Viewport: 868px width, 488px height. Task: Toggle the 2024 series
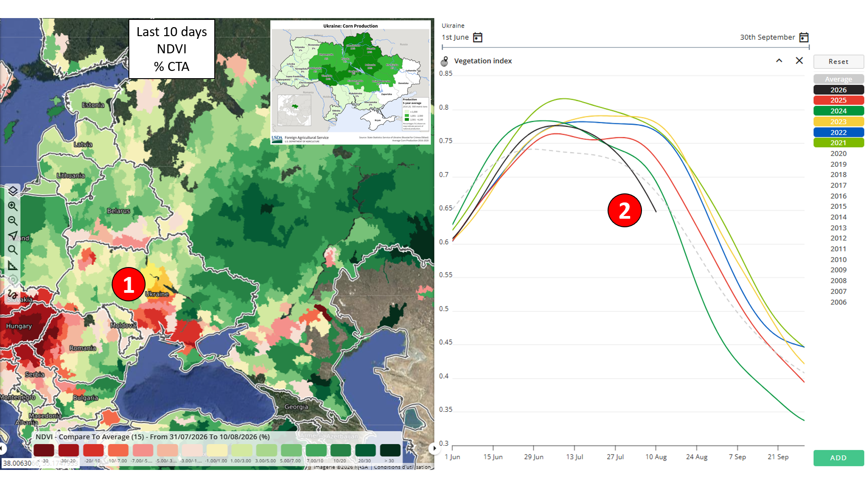point(839,111)
